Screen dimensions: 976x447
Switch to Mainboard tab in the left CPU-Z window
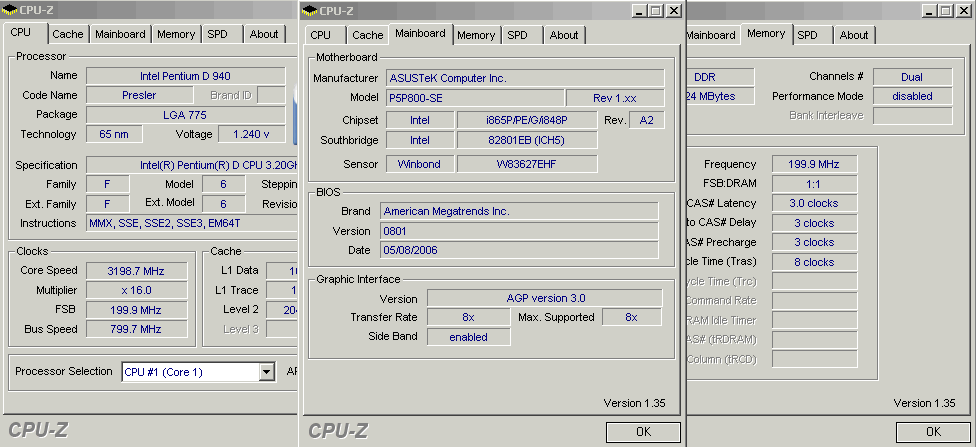pos(120,34)
